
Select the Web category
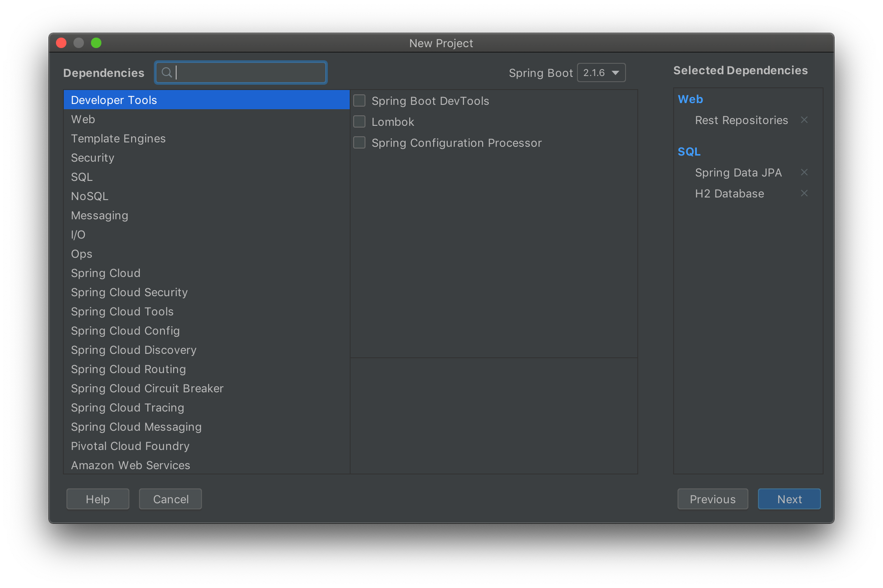(x=206, y=119)
